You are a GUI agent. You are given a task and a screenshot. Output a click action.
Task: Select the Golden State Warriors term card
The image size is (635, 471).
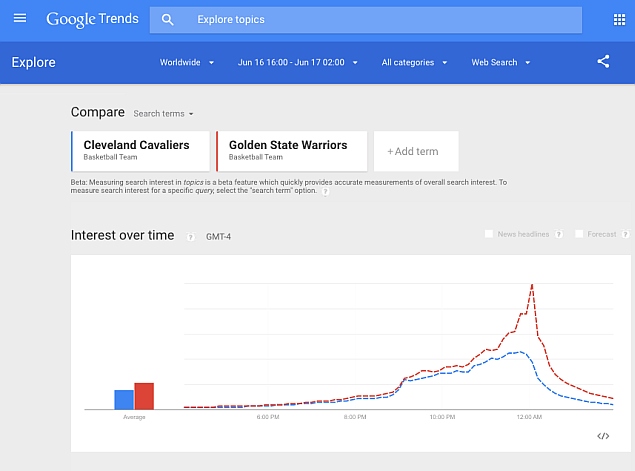292,151
